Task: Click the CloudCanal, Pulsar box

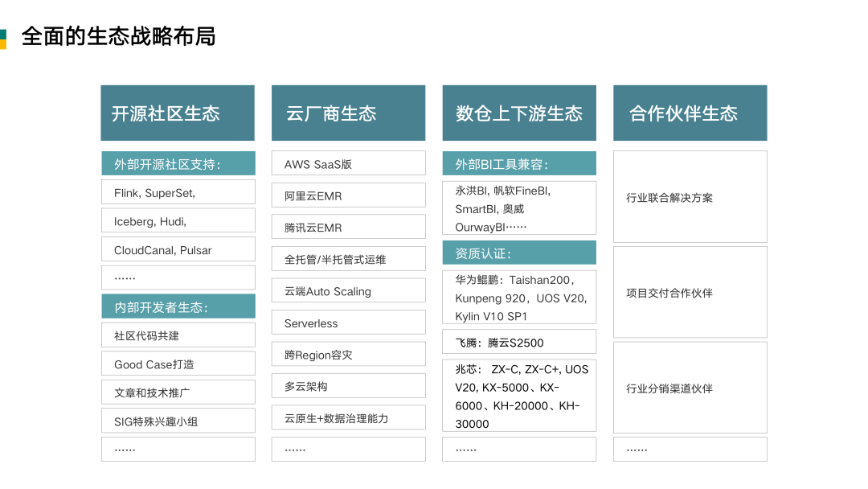Action: (x=178, y=249)
